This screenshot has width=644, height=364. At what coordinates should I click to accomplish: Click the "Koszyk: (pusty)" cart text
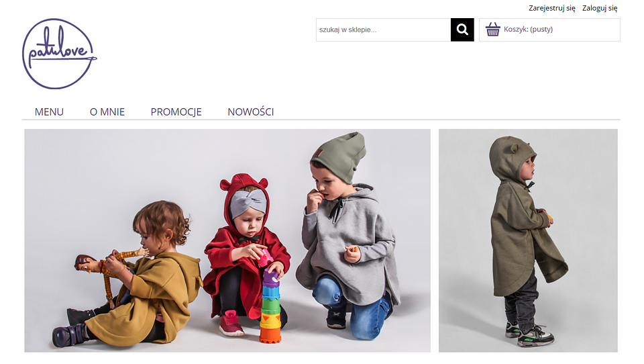[528, 29]
